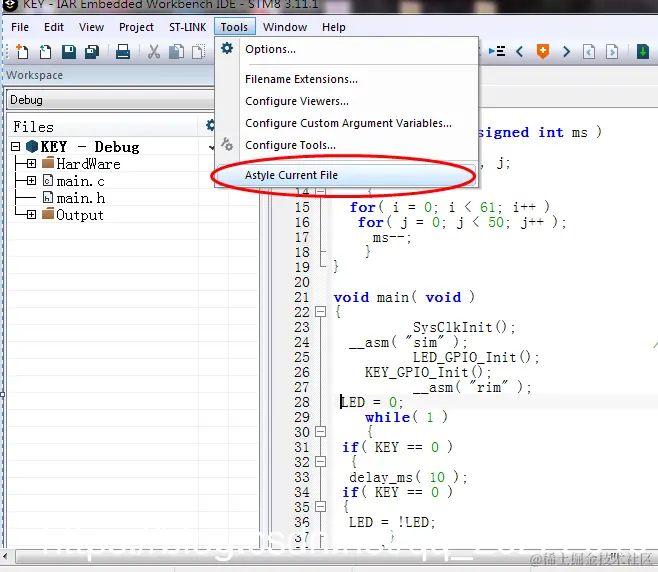Click the Save All toolbar icon
The image size is (658, 572).
coord(92,52)
